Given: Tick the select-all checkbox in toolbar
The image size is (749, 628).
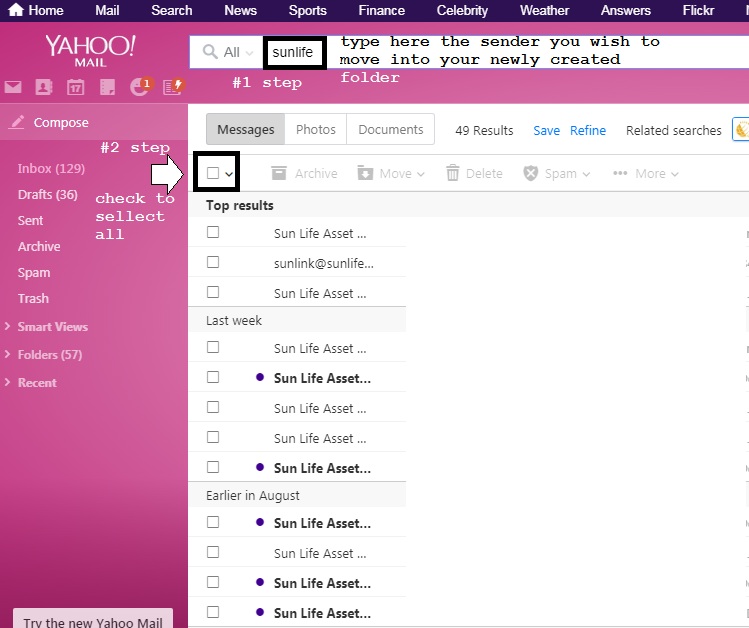Looking at the screenshot, I should (213, 173).
